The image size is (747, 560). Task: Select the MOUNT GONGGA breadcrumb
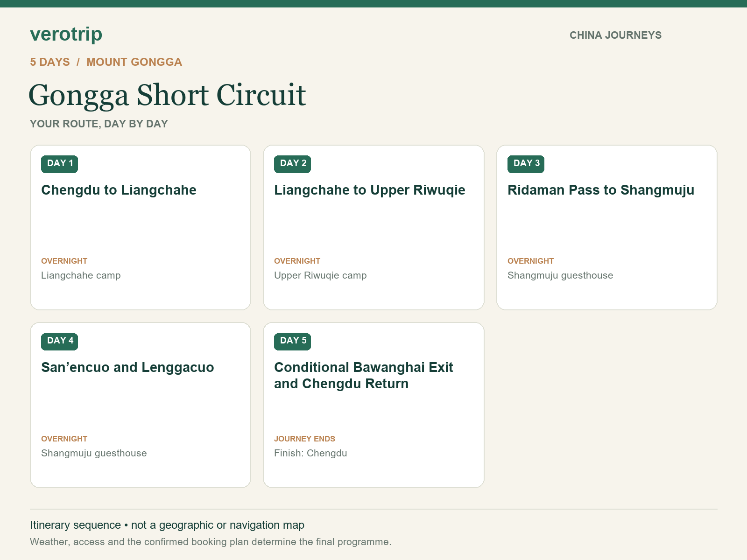point(134,62)
